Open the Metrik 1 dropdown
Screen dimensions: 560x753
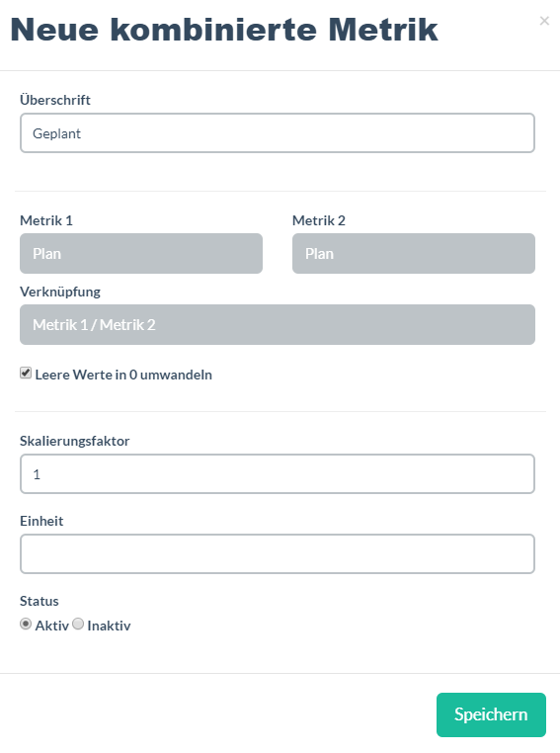(x=141, y=254)
